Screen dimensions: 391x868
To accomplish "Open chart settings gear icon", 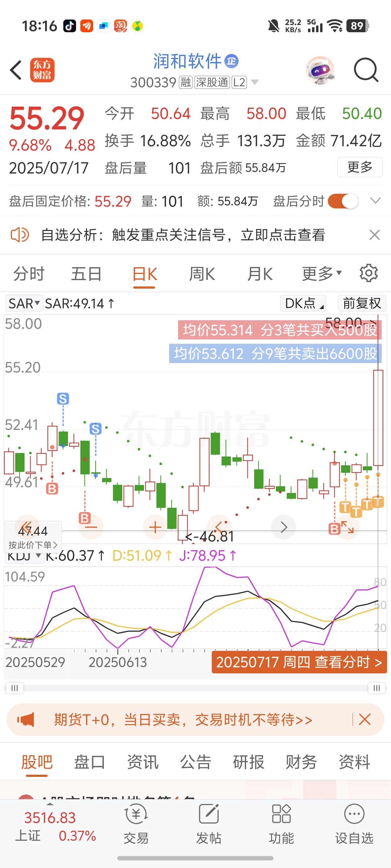I will tap(368, 273).
